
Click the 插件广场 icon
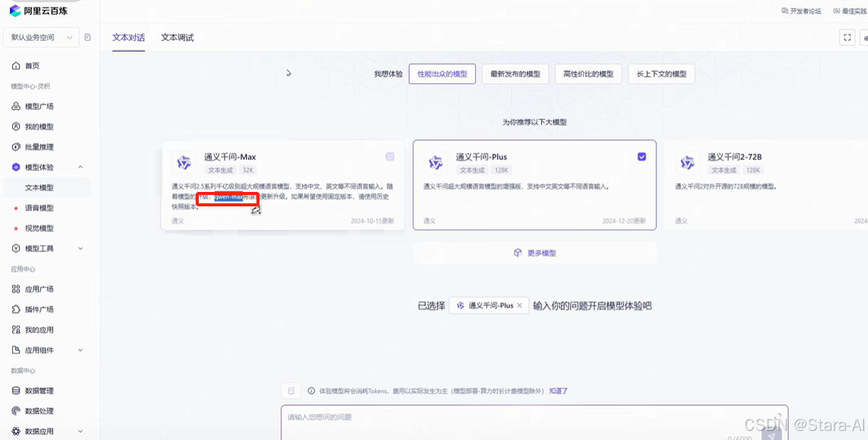click(16, 310)
